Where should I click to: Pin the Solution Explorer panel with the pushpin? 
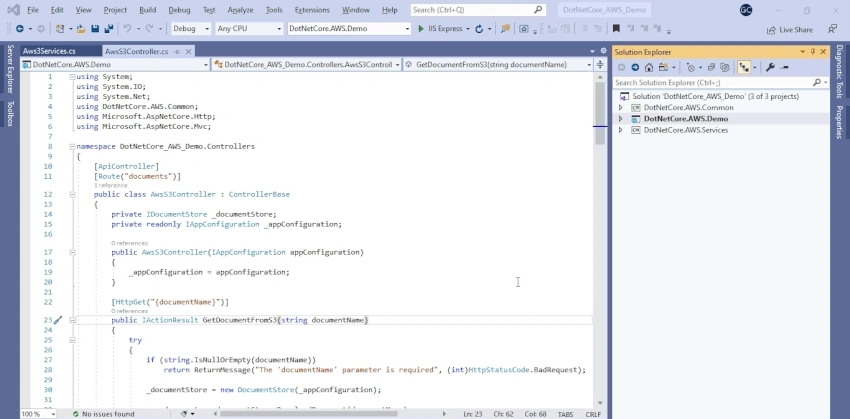point(813,51)
